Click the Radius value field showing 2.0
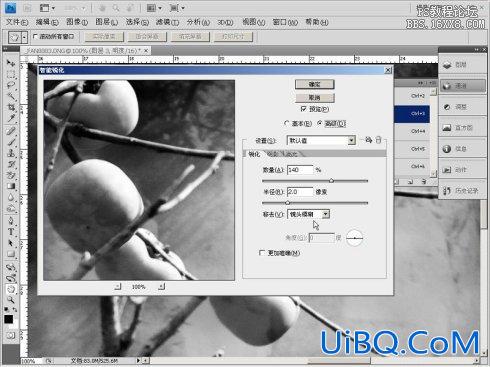This screenshot has height=367, width=490. pos(300,192)
